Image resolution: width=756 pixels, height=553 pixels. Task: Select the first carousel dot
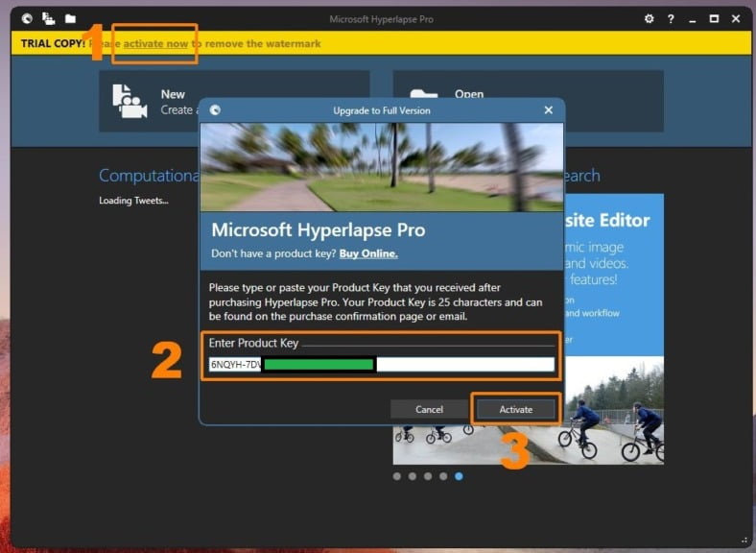(x=397, y=476)
